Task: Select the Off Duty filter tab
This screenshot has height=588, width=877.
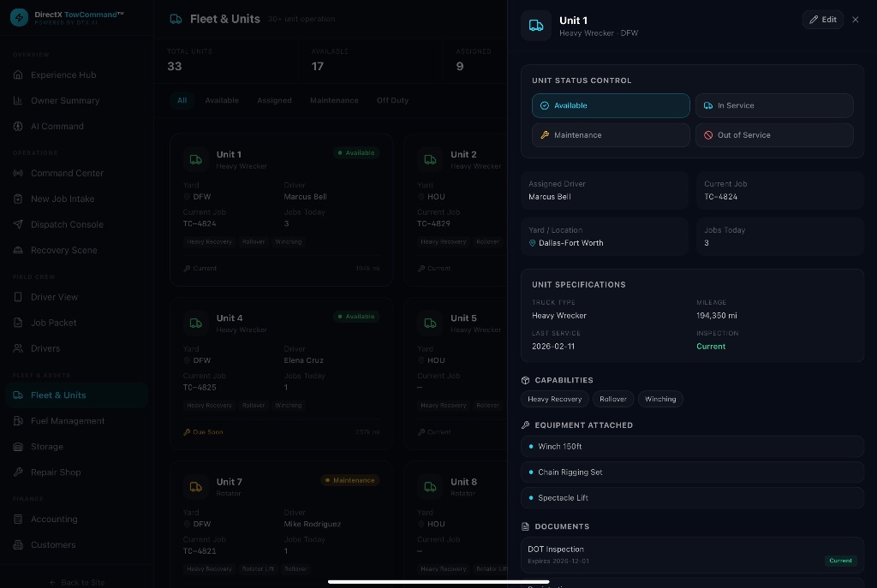Action: (392, 101)
